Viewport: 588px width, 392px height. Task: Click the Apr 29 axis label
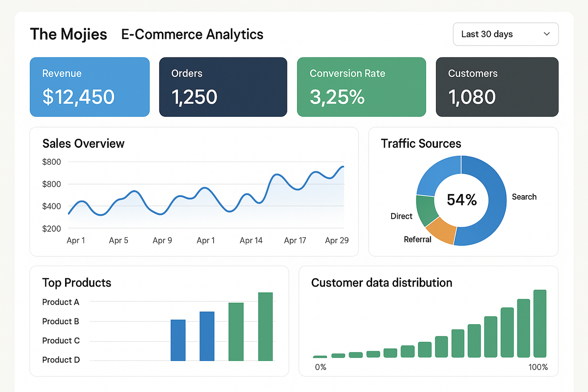pyautogui.click(x=336, y=240)
